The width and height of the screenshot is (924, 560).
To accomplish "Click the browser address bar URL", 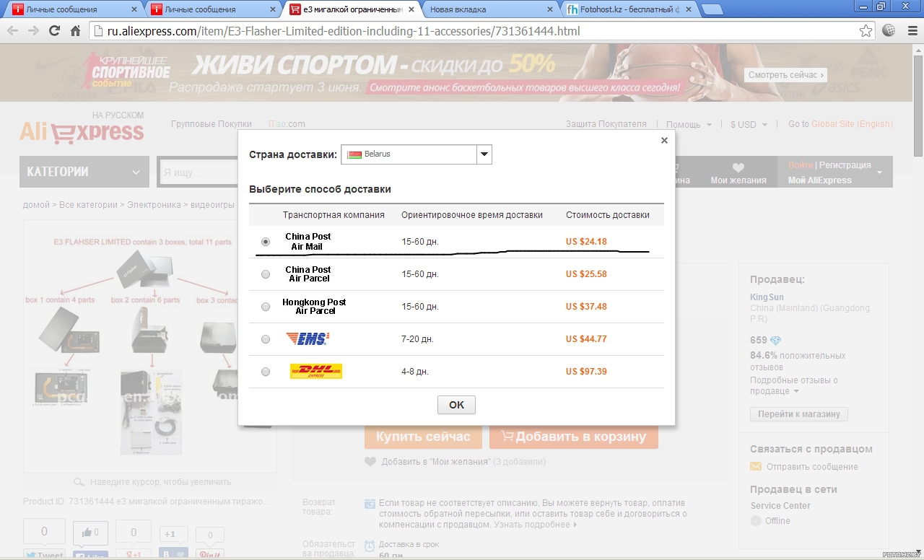I will [344, 31].
